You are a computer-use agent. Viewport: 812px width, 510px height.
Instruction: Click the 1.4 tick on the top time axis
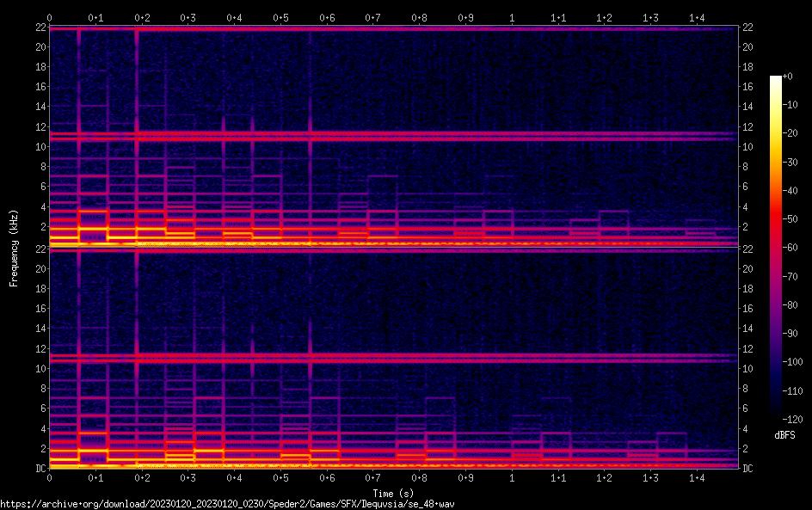tap(697, 17)
